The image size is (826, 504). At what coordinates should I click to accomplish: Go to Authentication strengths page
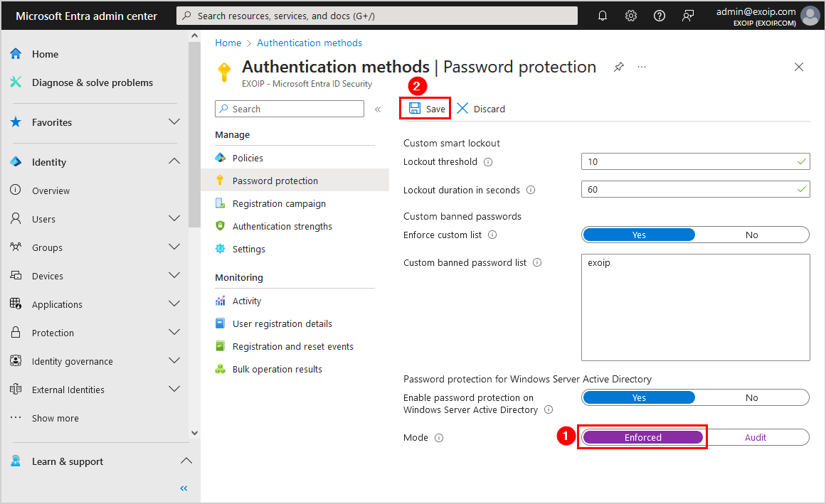[x=282, y=227]
